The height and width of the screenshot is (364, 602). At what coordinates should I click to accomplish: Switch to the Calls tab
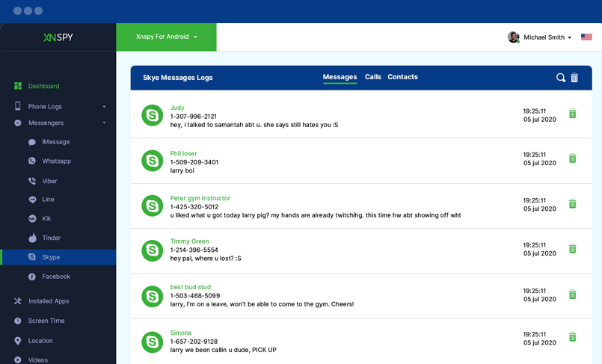point(372,77)
